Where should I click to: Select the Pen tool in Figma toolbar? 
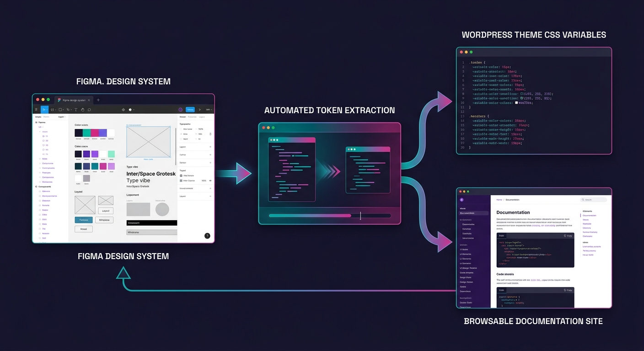[68, 110]
